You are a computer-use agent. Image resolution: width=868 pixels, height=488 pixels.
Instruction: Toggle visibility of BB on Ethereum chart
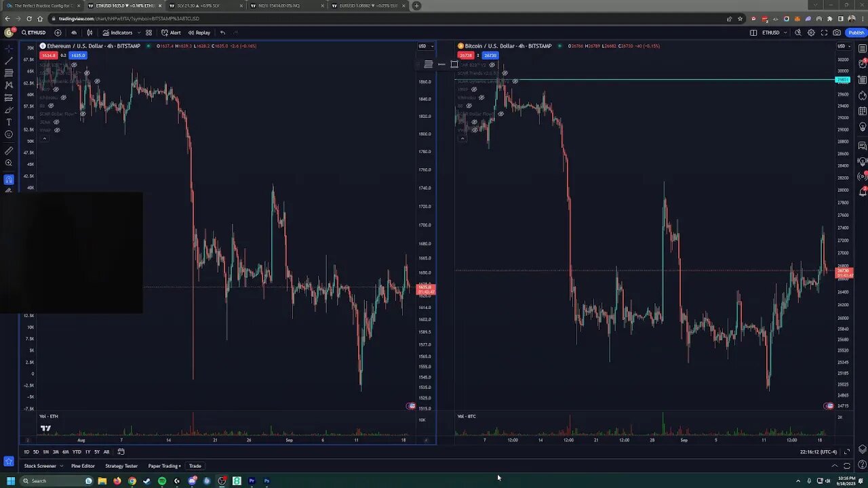51,106
